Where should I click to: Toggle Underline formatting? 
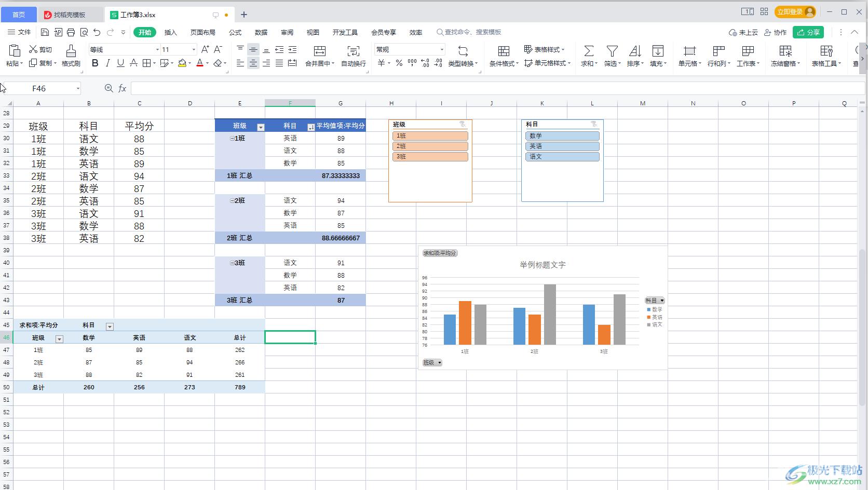pyautogui.click(x=120, y=63)
